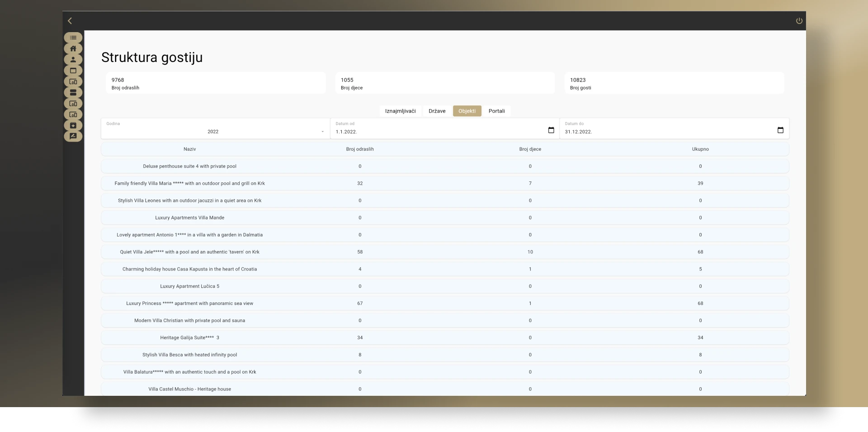Open the archive download sidebar icon
This screenshot has width=868, height=432.
pyautogui.click(x=73, y=125)
